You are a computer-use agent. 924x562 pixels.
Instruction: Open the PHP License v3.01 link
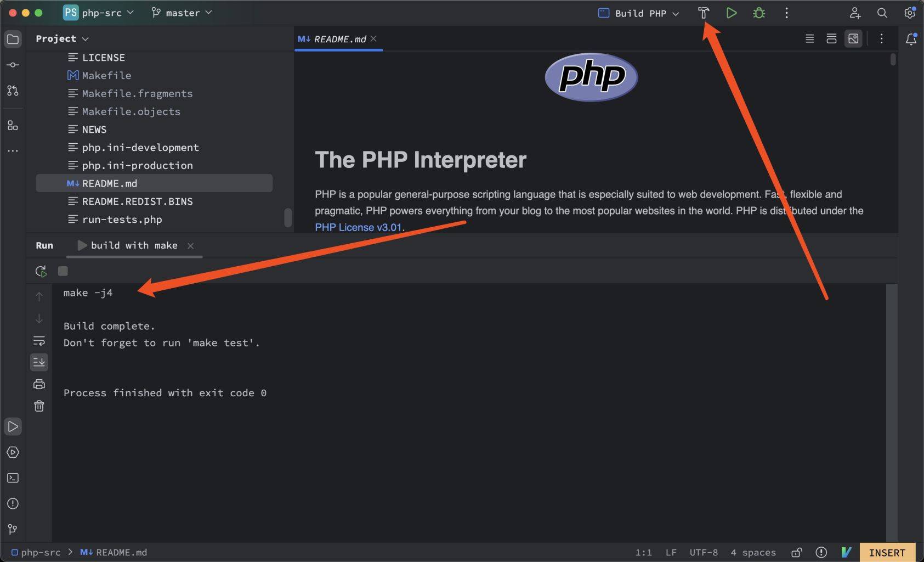(359, 227)
